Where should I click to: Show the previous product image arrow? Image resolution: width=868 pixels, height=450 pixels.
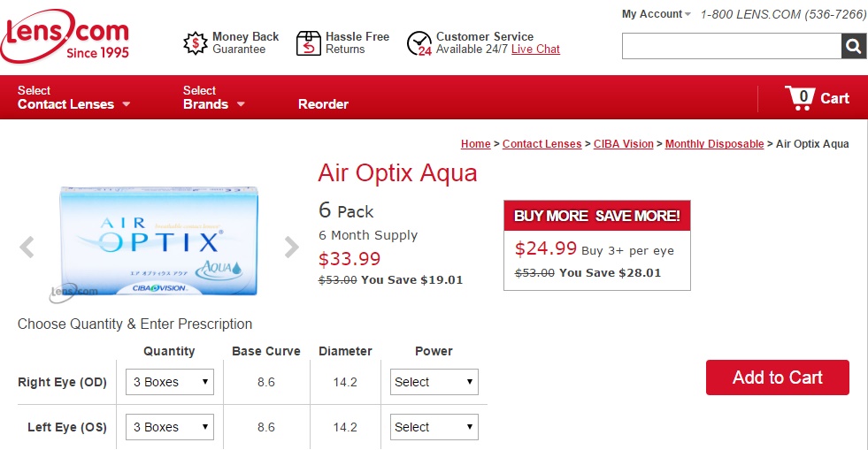coord(27,247)
